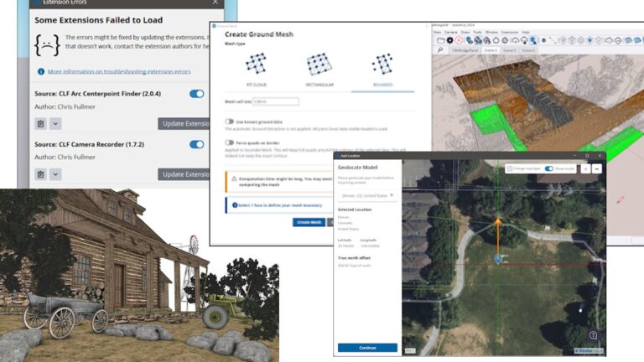
Task: Disable the CLF Arc Centerpoint Finder extension
Action: pos(197,94)
